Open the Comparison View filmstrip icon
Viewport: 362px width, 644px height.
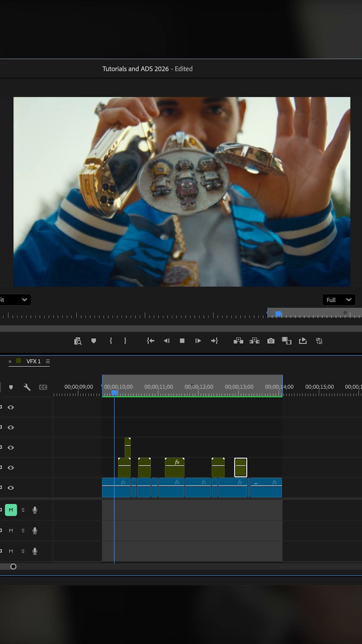pos(287,341)
